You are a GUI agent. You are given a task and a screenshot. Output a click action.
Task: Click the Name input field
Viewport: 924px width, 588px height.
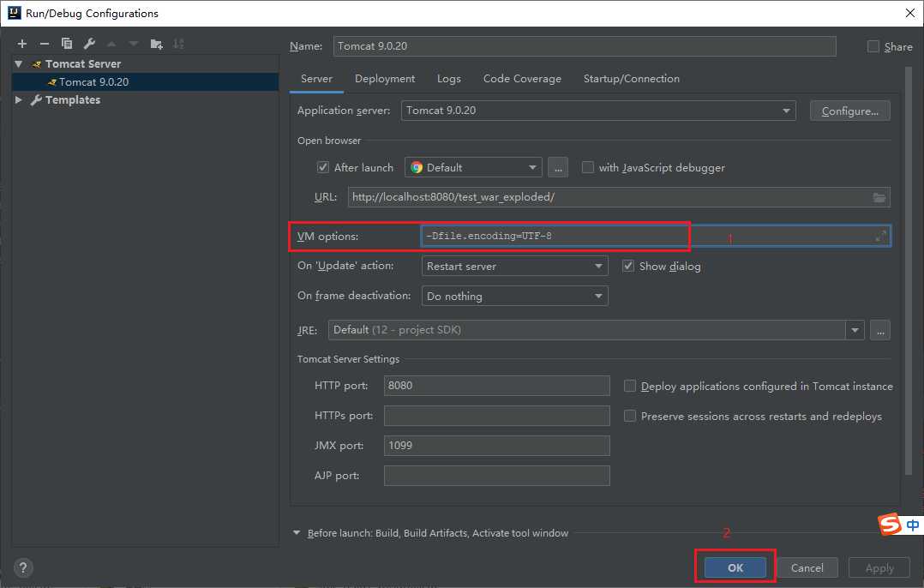tap(585, 46)
